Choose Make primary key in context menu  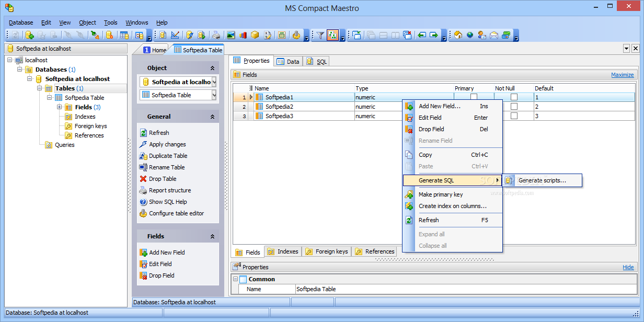(x=452, y=194)
